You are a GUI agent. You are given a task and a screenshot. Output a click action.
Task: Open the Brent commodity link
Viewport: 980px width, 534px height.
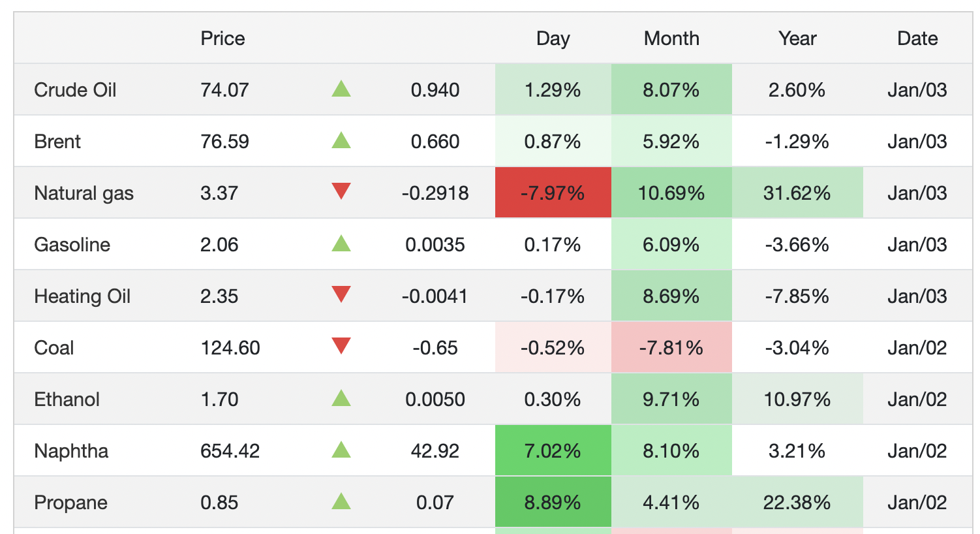click(x=57, y=142)
